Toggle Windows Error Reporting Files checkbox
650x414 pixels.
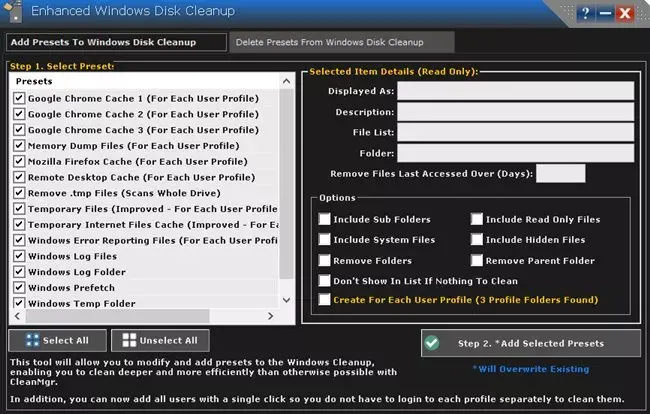(19, 240)
